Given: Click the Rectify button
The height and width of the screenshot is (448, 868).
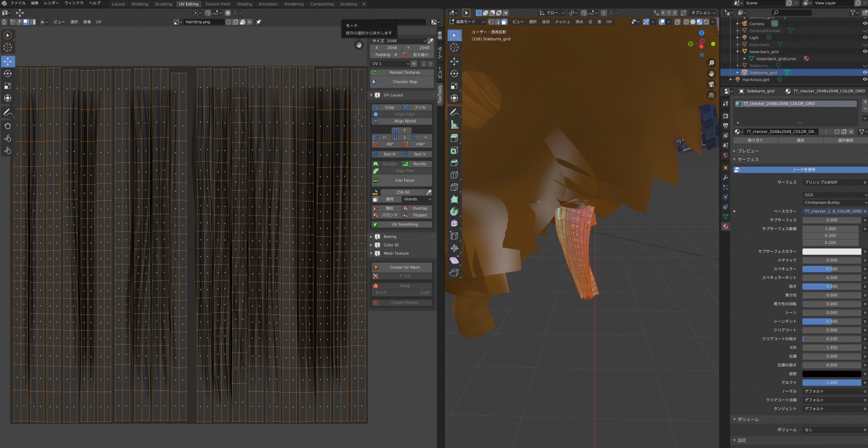Looking at the screenshot, I should [x=417, y=164].
